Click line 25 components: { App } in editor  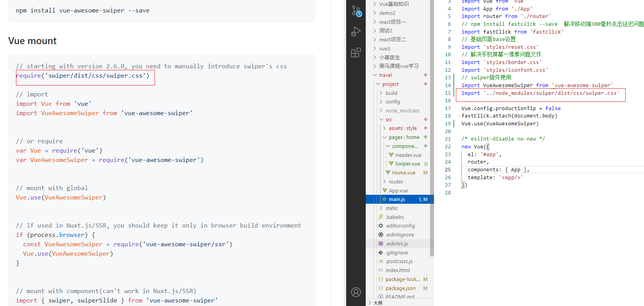(498, 169)
